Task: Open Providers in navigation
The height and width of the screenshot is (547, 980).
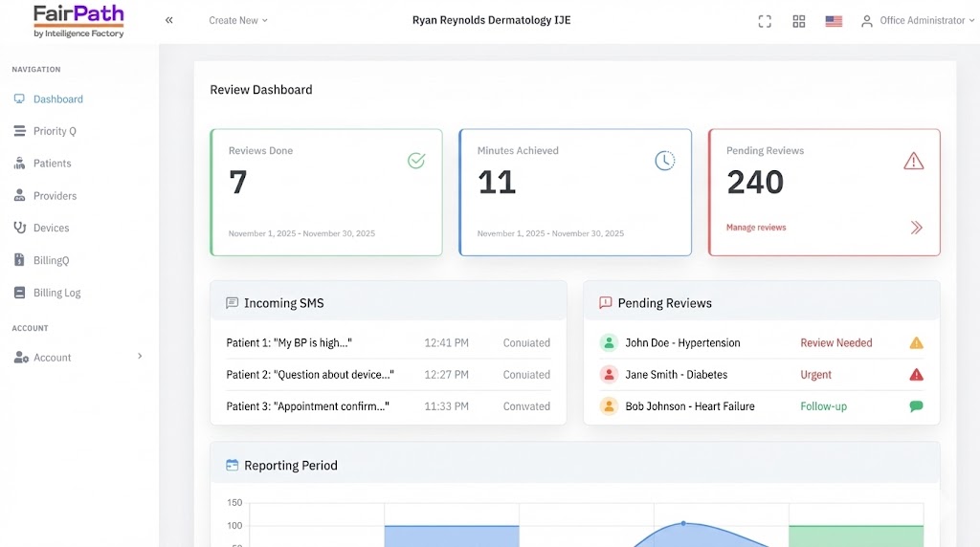Action: point(55,195)
